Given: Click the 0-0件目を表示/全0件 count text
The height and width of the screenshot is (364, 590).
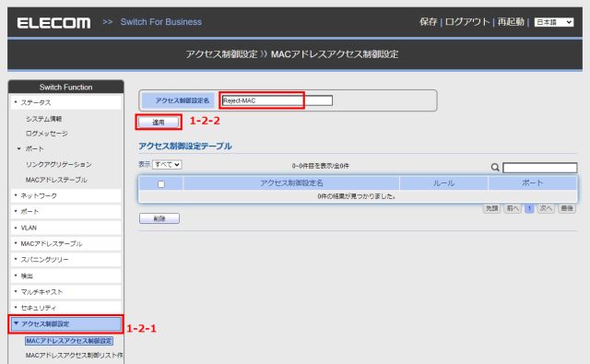Looking at the screenshot, I should point(321,166).
